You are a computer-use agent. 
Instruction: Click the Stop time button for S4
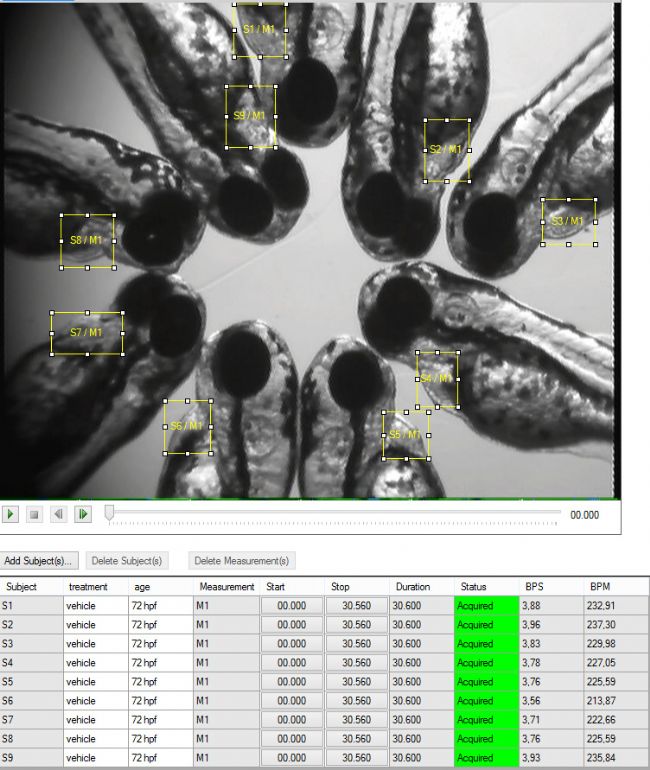tap(357, 663)
